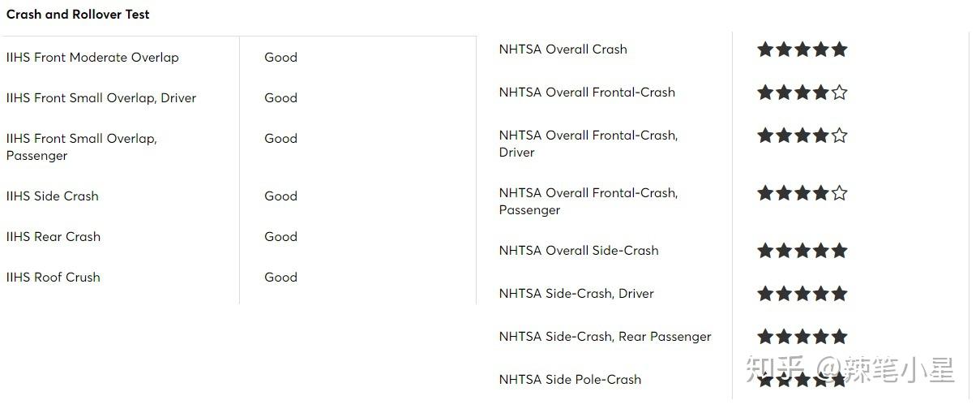The image size is (980, 409).
Task: Click the Side-Crash, Driver star rating
Action: pyautogui.click(x=802, y=294)
